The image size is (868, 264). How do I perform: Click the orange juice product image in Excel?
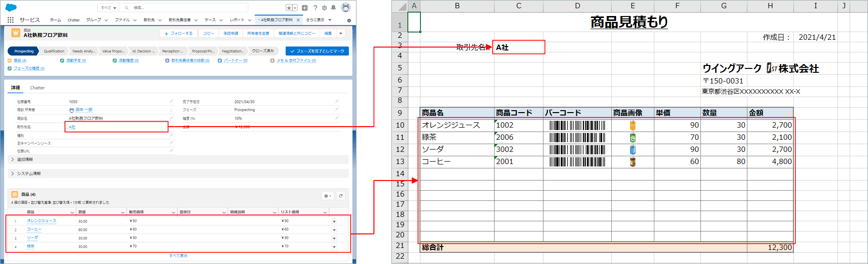633,125
